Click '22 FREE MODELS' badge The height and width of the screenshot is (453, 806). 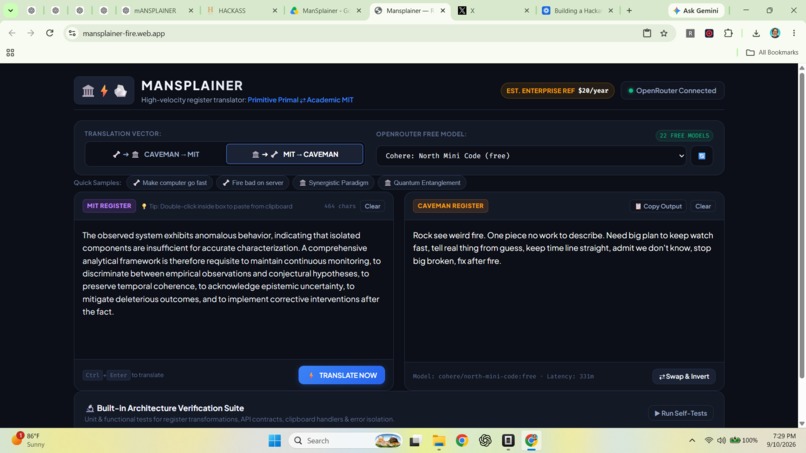pos(684,135)
